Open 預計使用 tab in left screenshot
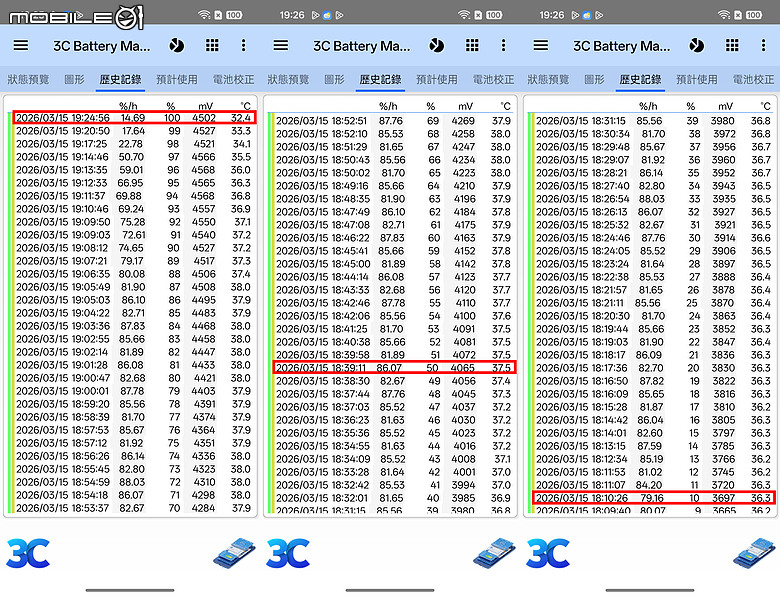780x597 pixels. point(177,80)
